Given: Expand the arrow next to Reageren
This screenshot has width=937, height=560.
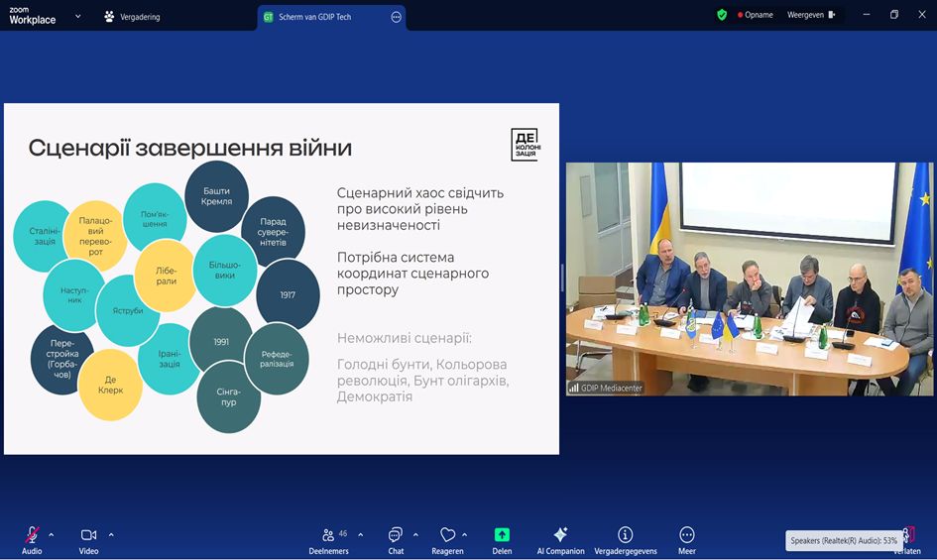Looking at the screenshot, I should pos(464,534).
